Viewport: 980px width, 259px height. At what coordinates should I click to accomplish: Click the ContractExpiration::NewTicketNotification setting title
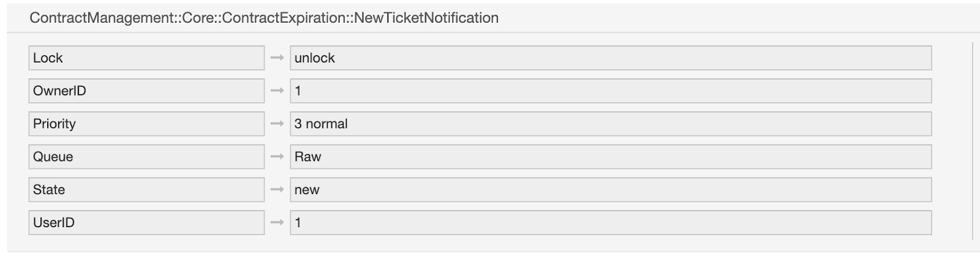click(264, 18)
